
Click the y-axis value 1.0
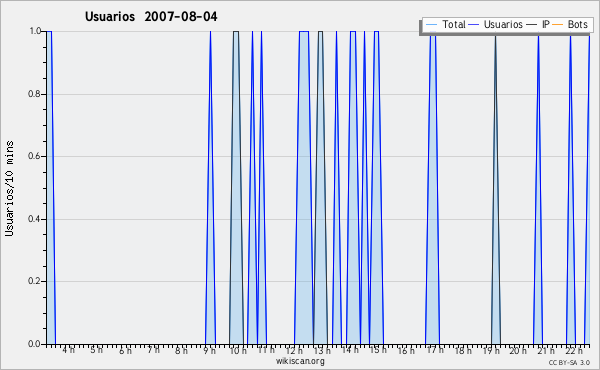35,31
